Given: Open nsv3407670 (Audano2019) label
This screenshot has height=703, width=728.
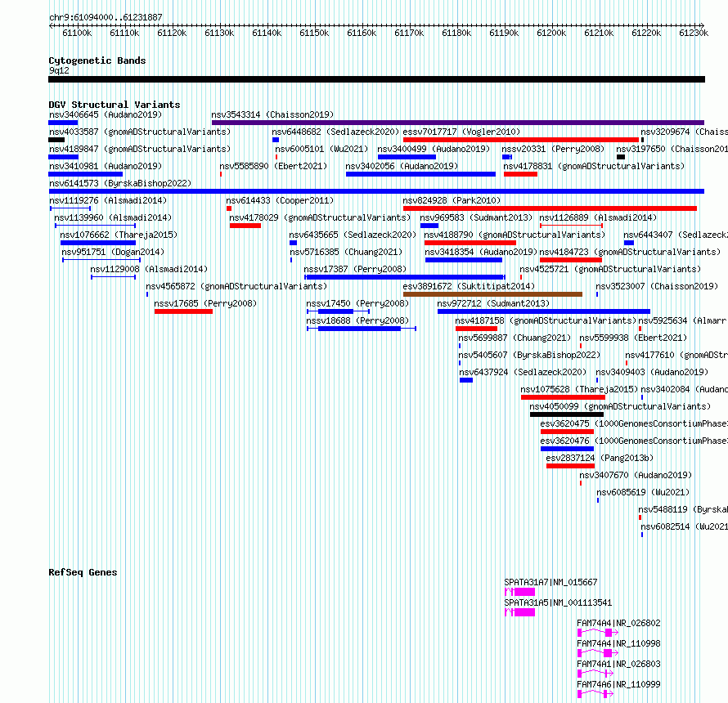Looking at the screenshot, I should [x=636, y=475].
